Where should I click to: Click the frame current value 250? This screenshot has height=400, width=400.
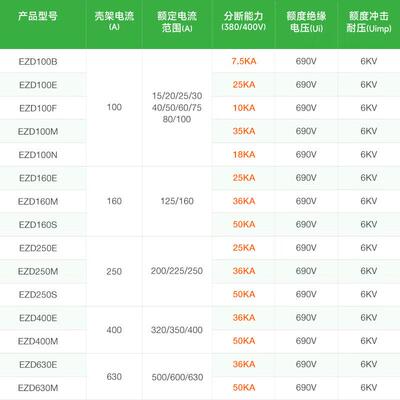114,271
